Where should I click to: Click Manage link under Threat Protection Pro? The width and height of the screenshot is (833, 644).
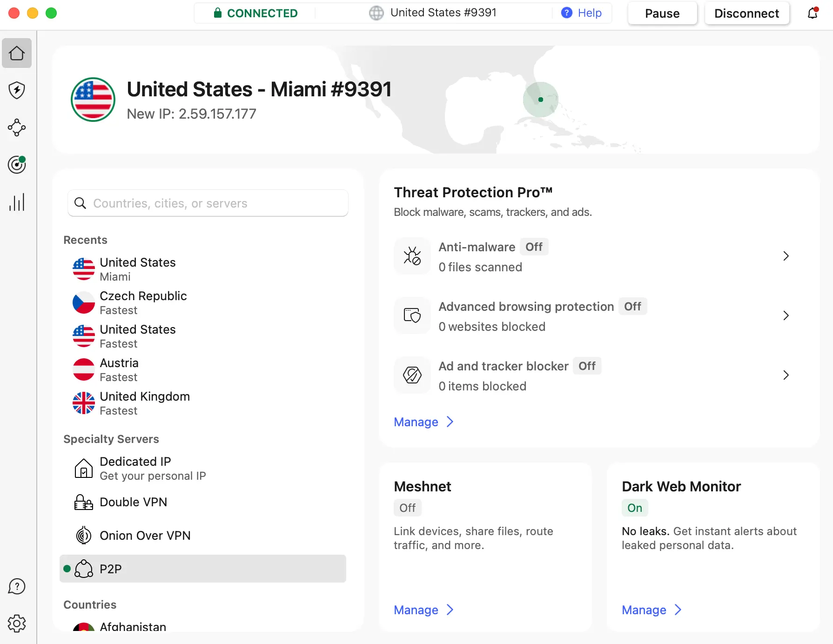tap(416, 422)
